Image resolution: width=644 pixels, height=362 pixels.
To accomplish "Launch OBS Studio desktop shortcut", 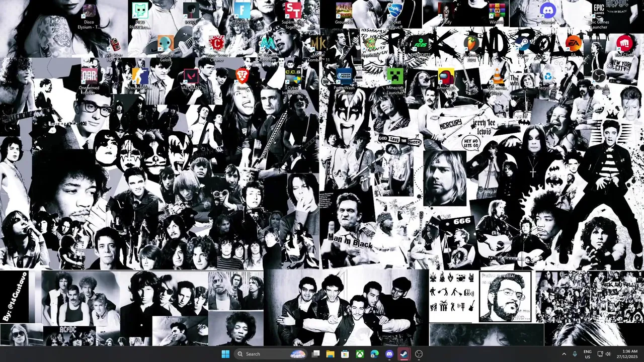I will click(x=599, y=79).
